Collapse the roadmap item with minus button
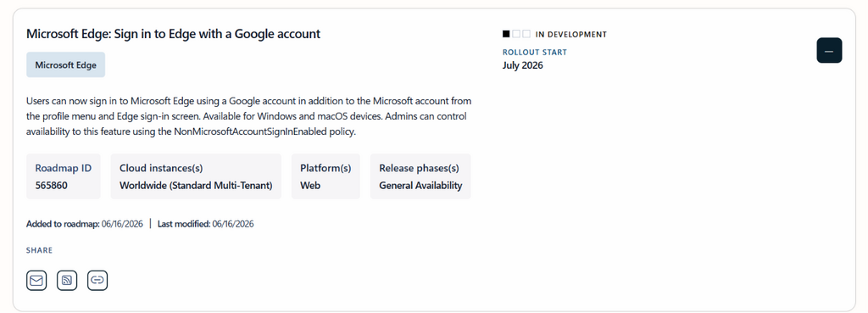Screen dimensions: 868x313 point(829,50)
